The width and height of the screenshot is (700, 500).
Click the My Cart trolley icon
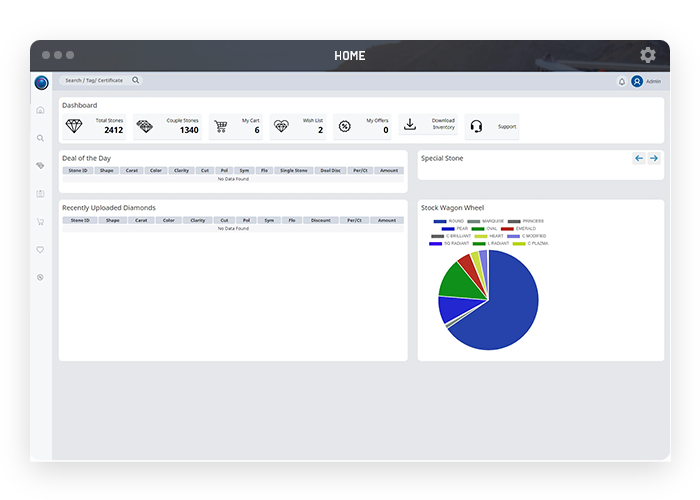tap(221, 126)
